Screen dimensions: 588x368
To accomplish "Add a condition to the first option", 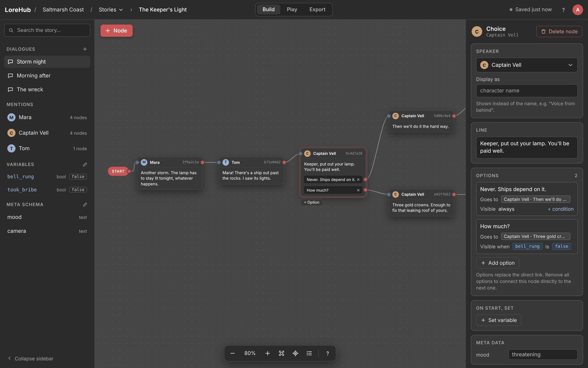I will pos(560,209).
